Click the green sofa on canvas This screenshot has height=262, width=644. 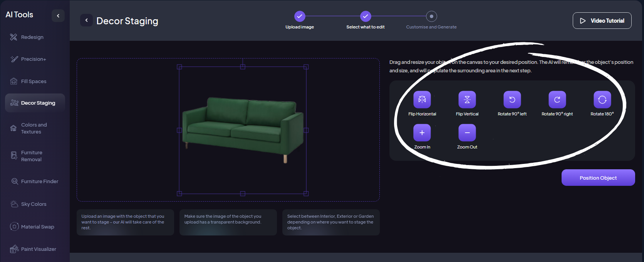243,127
